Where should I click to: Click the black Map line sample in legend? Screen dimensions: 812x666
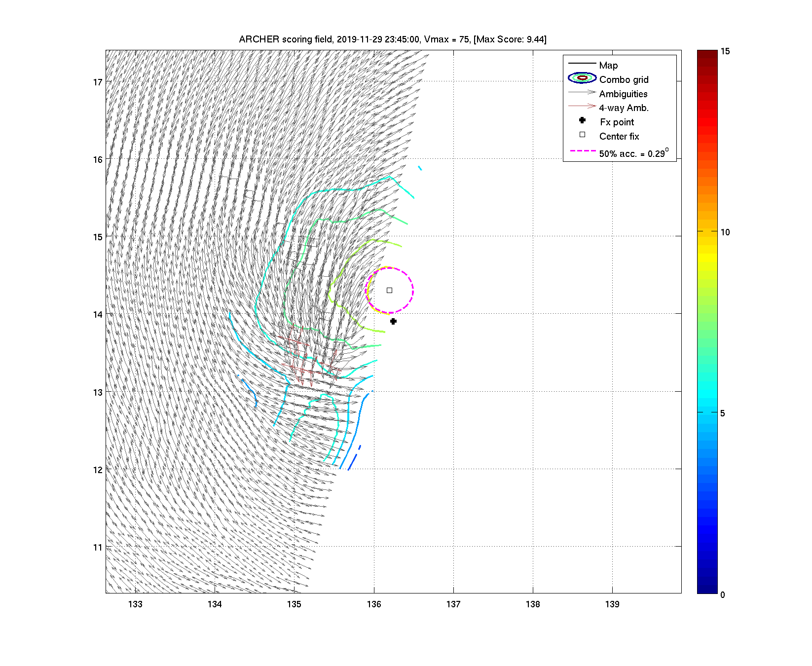click(x=582, y=64)
